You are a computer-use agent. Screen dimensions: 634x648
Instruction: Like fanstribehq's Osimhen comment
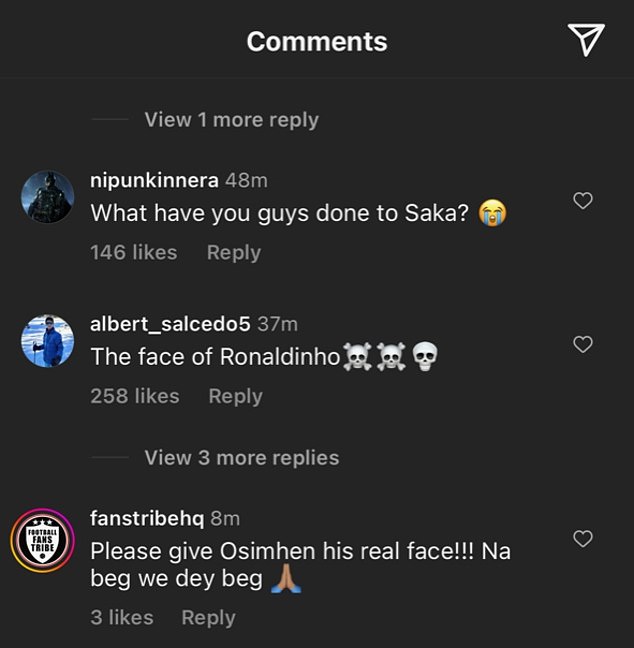(583, 538)
